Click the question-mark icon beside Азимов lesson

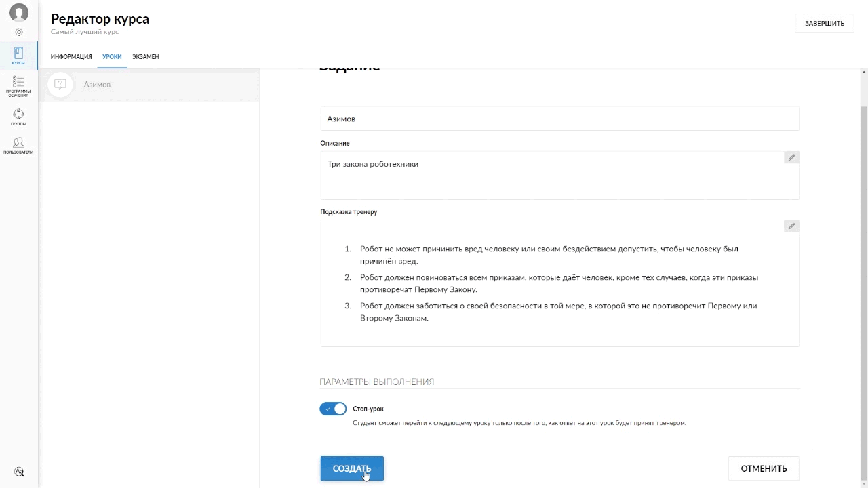coord(60,85)
